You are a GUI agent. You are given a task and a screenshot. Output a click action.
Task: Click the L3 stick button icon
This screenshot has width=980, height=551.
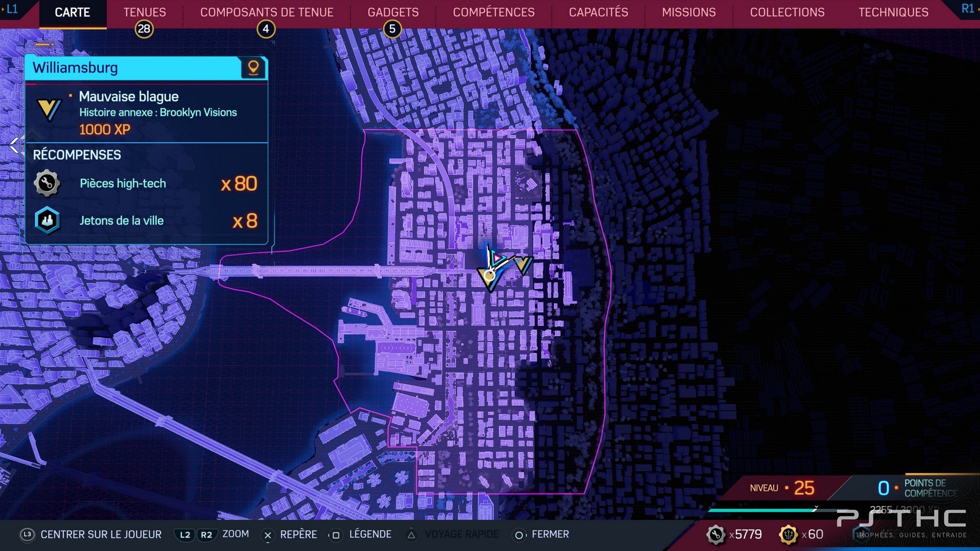27,535
